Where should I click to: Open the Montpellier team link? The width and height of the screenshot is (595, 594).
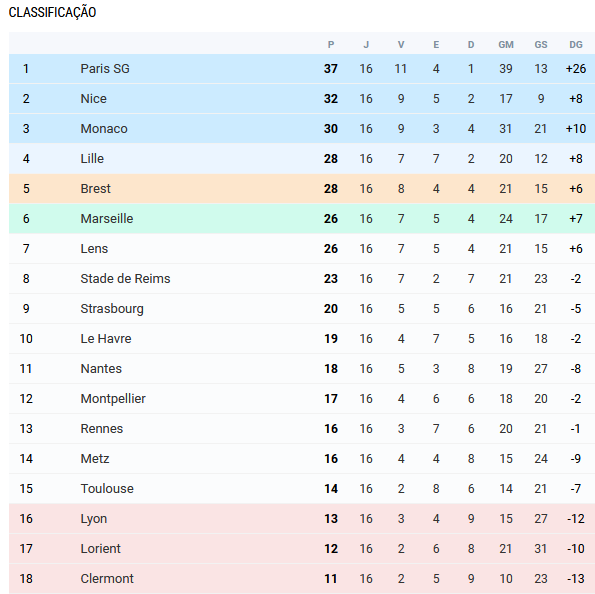click(x=113, y=399)
